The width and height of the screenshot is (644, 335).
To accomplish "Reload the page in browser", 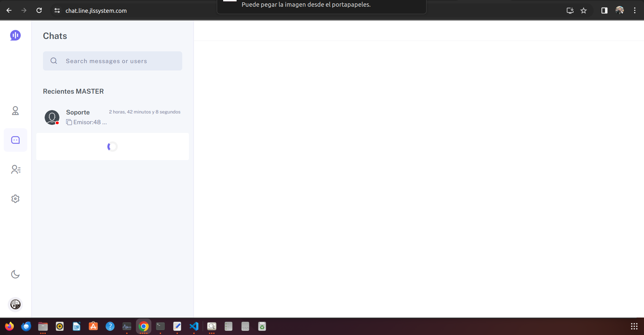I will (39, 10).
